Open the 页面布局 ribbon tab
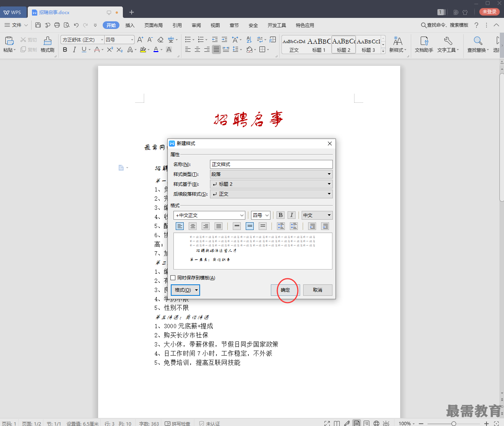504x426 pixels. click(154, 25)
